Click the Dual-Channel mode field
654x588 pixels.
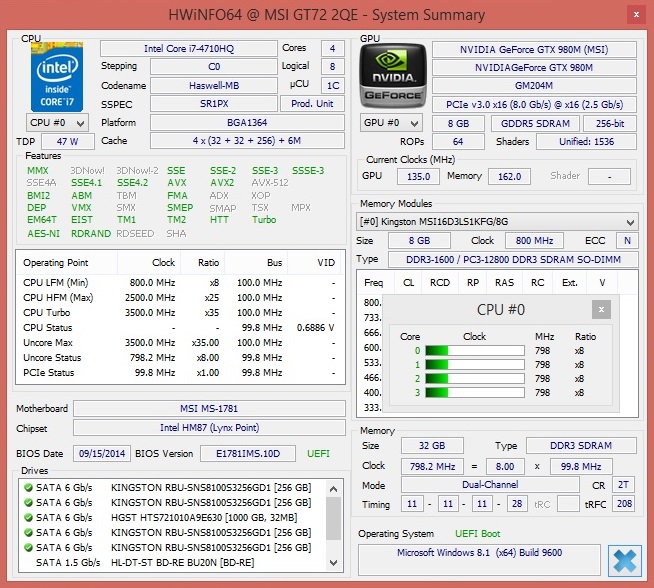point(490,485)
